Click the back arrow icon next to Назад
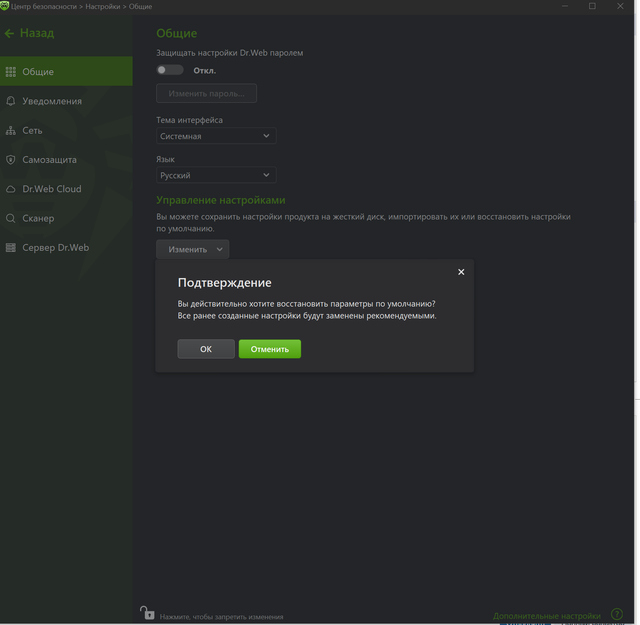Image resolution: width=640 pixels, height=625 pixels. pyautogui.click(x=9, y=33)
